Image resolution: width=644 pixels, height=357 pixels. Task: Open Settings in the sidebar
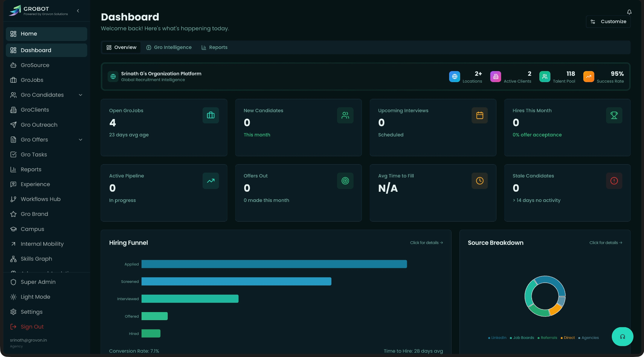pyautogui.click(x=46, y=312)
